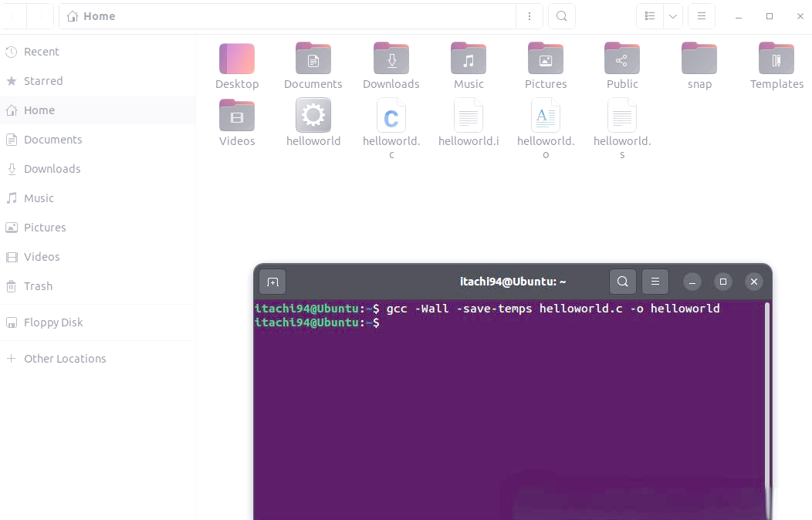Image resolution: width=812 pixels, height=520 pixels.
Task: Open the Desktop folder icon
Action: point(237,59)
